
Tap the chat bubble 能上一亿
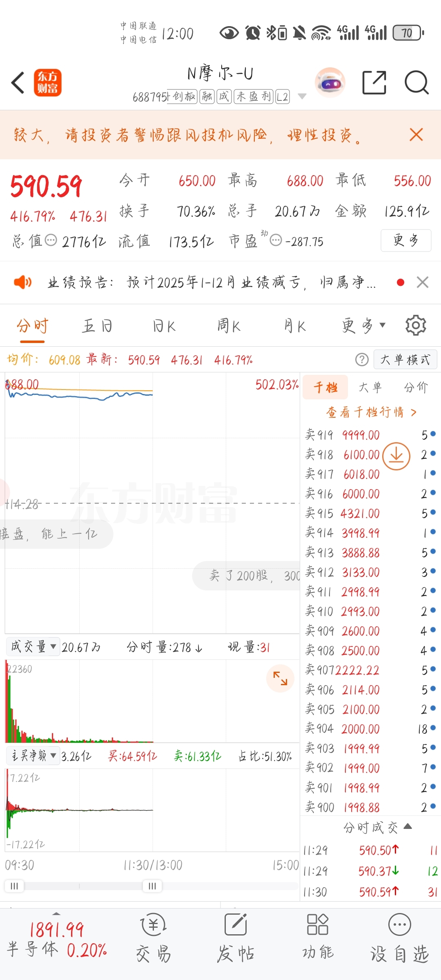(56, 534)
